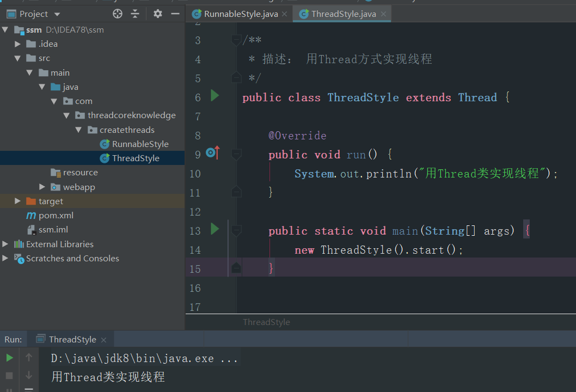Click the fold end marker on line 5
Screen dimensions: 576x392
[236, 77]
